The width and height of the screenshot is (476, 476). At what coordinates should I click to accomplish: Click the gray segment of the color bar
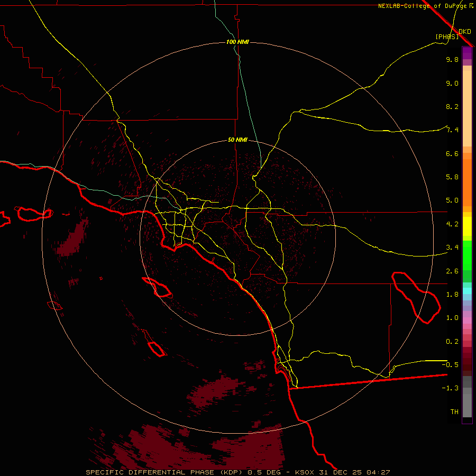coord(467,397)
